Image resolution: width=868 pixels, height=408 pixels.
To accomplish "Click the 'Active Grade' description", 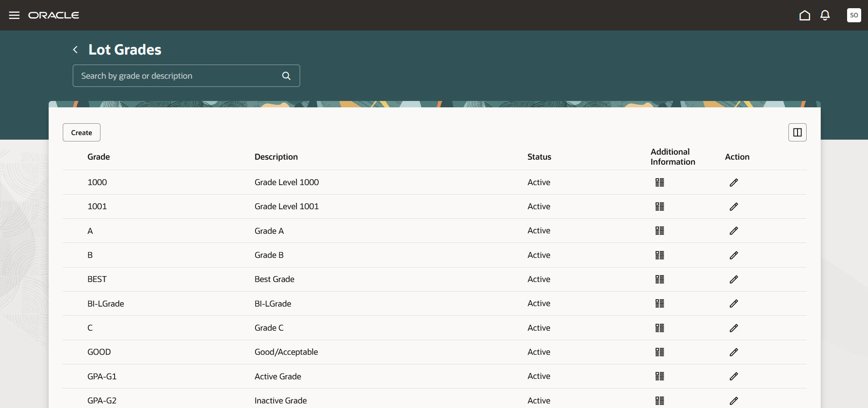I will tap(278, 376).
